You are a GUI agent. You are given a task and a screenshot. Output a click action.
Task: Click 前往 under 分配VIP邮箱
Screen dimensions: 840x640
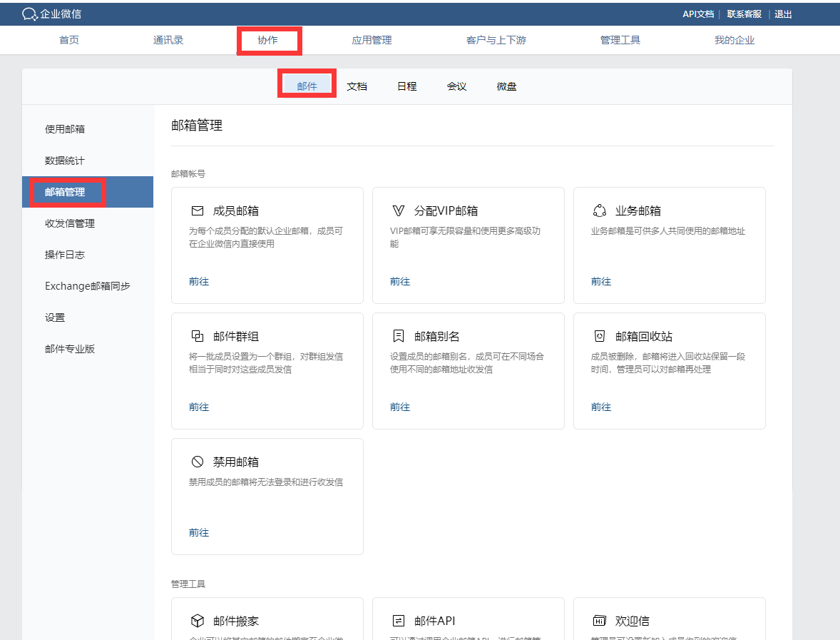(x=399, y=281)
